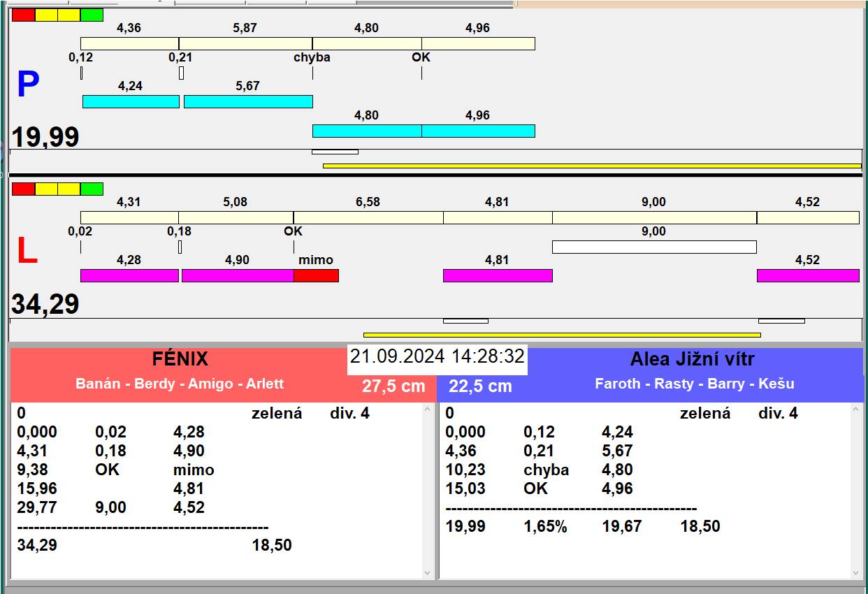Click the white 9,00 bar in lane L
868x594 pixels.
(x=654, y=247)
